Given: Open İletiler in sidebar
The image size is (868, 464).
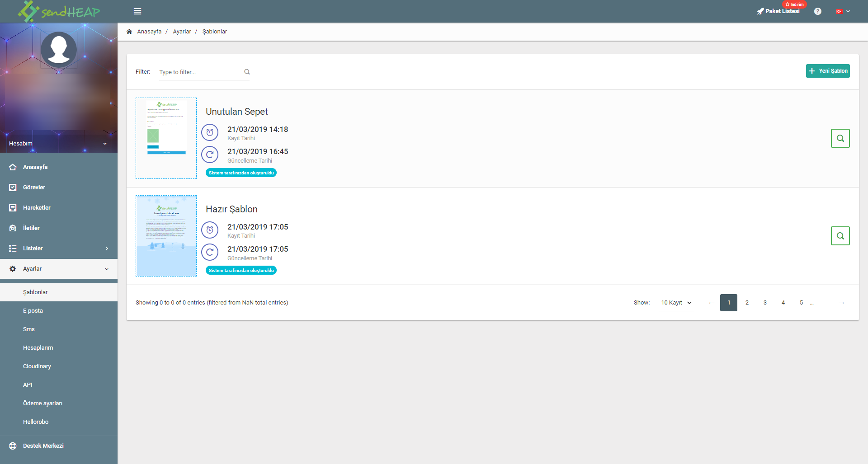Looking at the screenshot, I should [x=59, y=228].
